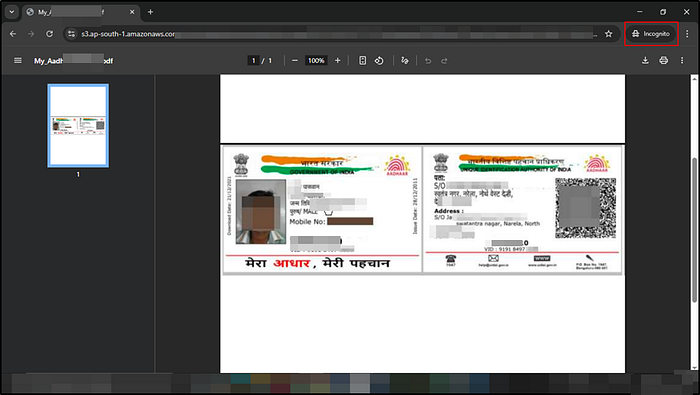Fit the PDF to page
Image resolution: width=700 pixels, height=395 pixels.
(x=362, y=60)
